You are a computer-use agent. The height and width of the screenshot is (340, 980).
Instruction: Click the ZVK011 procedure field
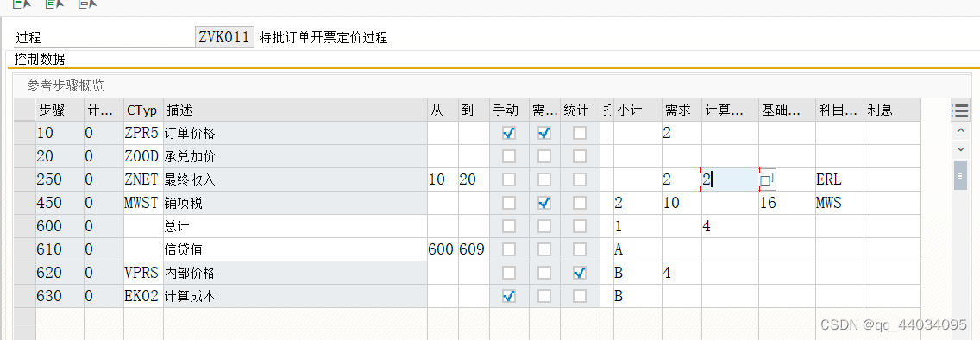point(225,37)
